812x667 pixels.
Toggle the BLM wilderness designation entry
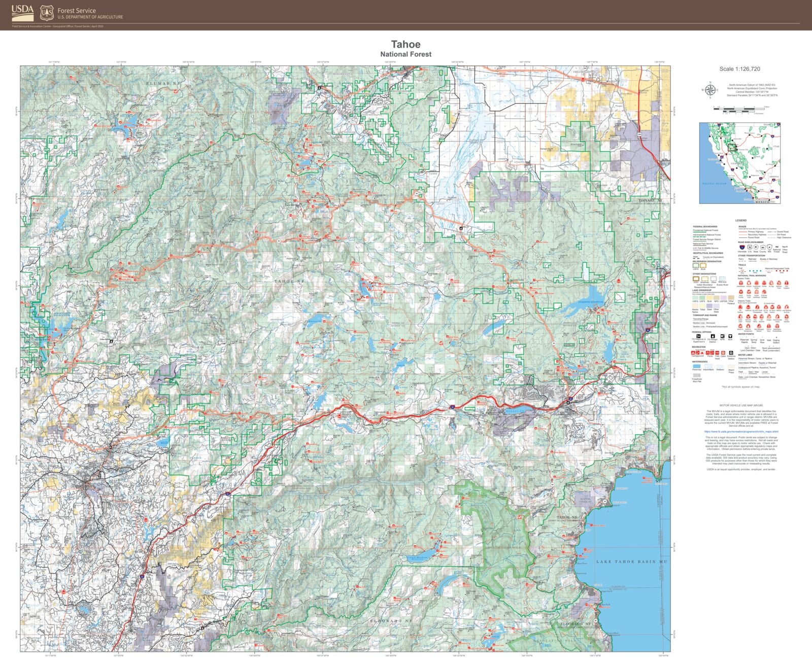point(703,265)
